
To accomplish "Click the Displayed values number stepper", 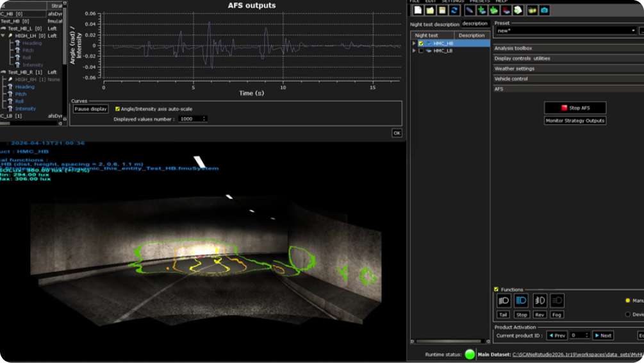I will pyautogui.click(x=204, y=119).
